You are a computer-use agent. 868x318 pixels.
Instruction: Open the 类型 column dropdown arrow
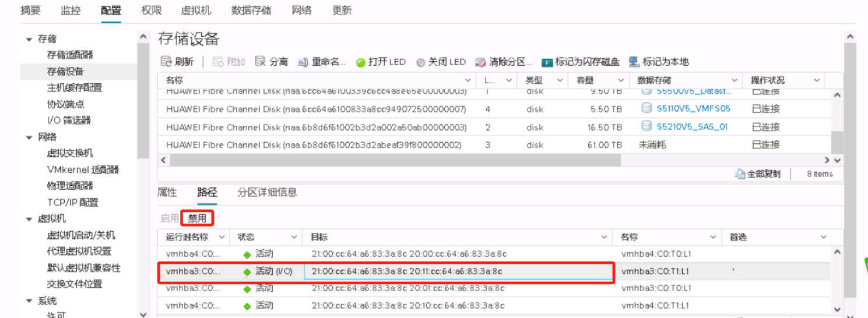pos(560,80)
